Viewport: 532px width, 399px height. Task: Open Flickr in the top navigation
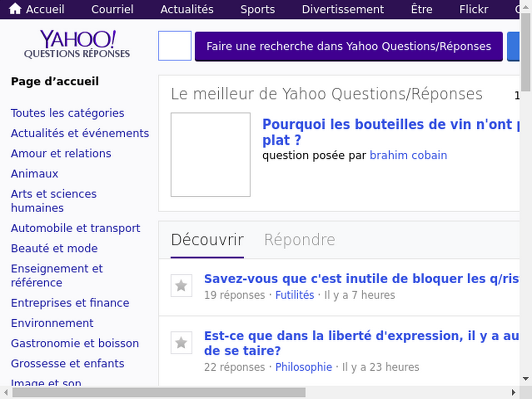[x=474, y=9]
